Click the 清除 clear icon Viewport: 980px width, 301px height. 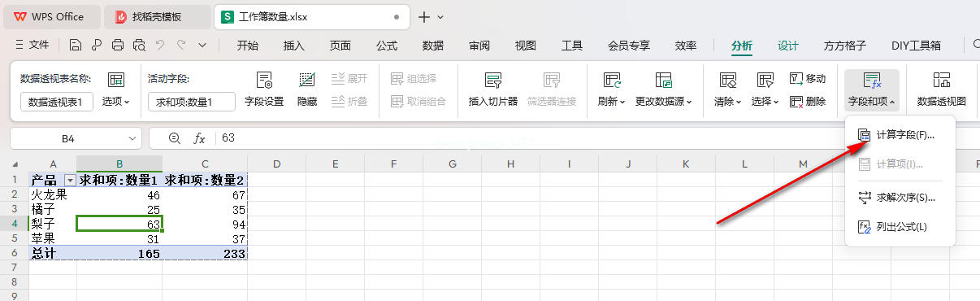tap(728, 80)
